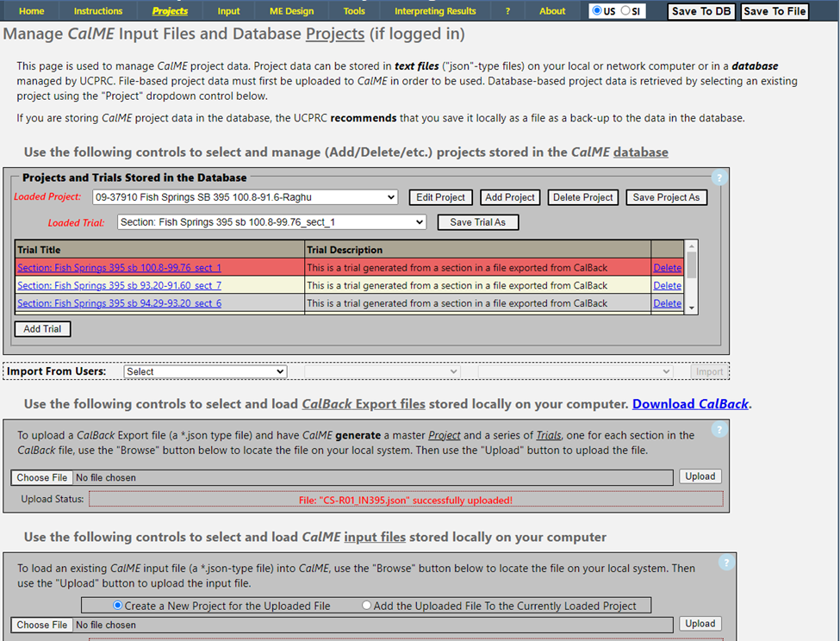The width and height of the screenshot is (840, 641).
Task: Open trial Fish Springs 94.29-93.20 sect_6
Action: point(119,303)
